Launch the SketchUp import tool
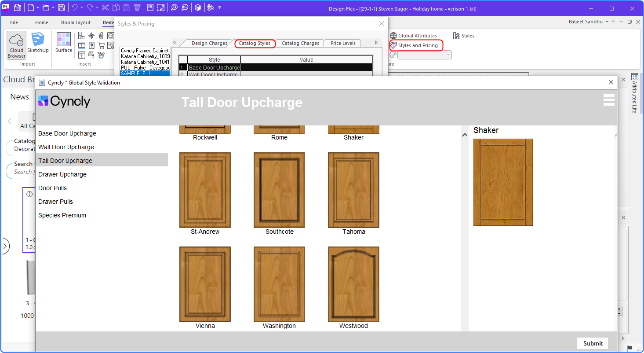 coord(38,44)
